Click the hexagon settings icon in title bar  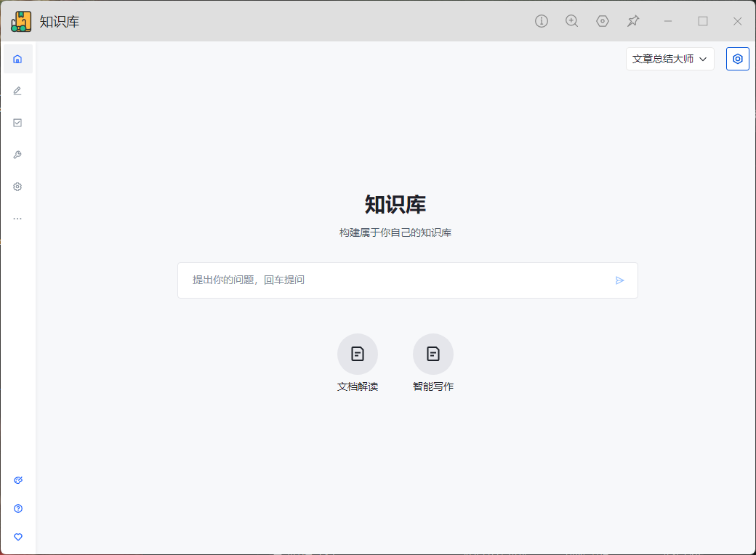pyautogui.click(x=603, y=21)
